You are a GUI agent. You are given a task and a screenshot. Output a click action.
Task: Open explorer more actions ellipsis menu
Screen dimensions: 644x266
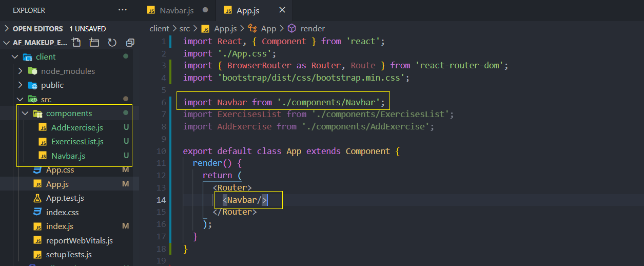(122, 10)
